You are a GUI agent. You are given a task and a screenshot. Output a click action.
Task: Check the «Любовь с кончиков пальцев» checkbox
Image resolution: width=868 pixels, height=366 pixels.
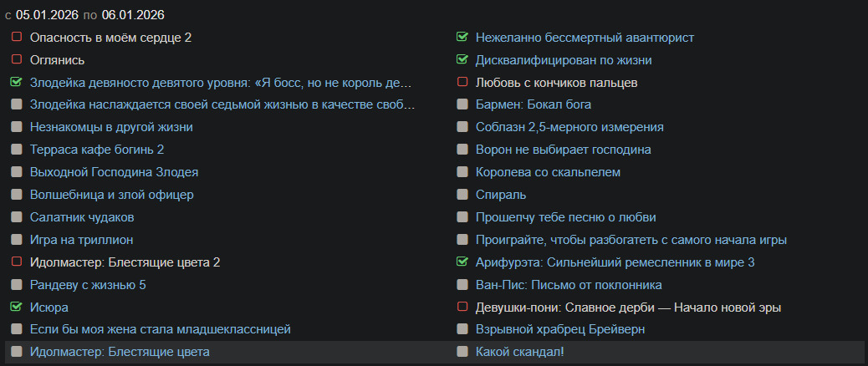click(x=462, y=83)
